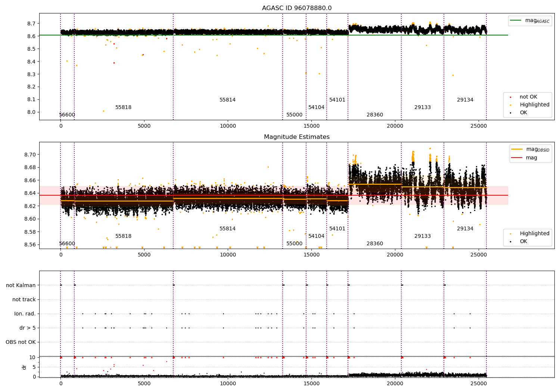This screenshot has width=560, height=392.
Task: Click x-axis tick 10000 under the dr plot
Action: point(228,383)
